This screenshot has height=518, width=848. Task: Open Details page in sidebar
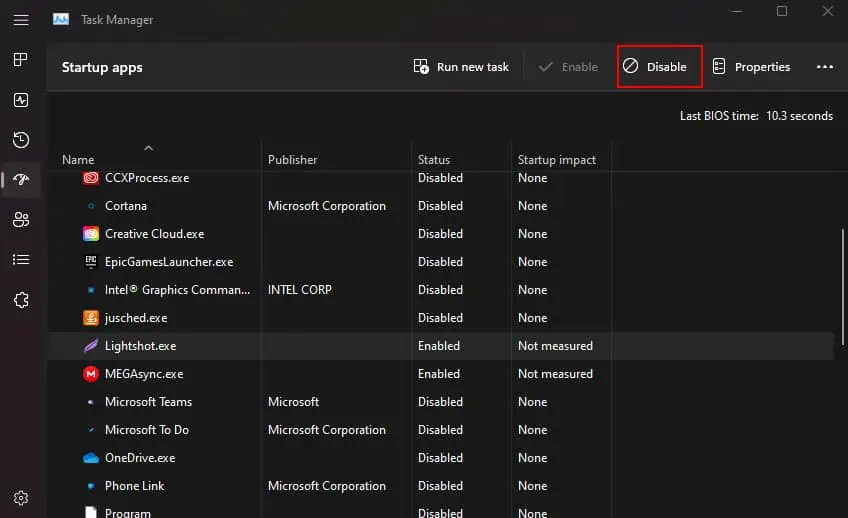[x=21, y=260]
